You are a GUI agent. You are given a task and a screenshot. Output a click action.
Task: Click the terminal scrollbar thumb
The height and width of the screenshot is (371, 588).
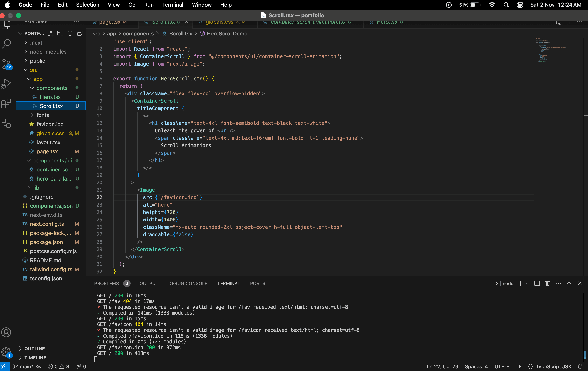[584, 355]
